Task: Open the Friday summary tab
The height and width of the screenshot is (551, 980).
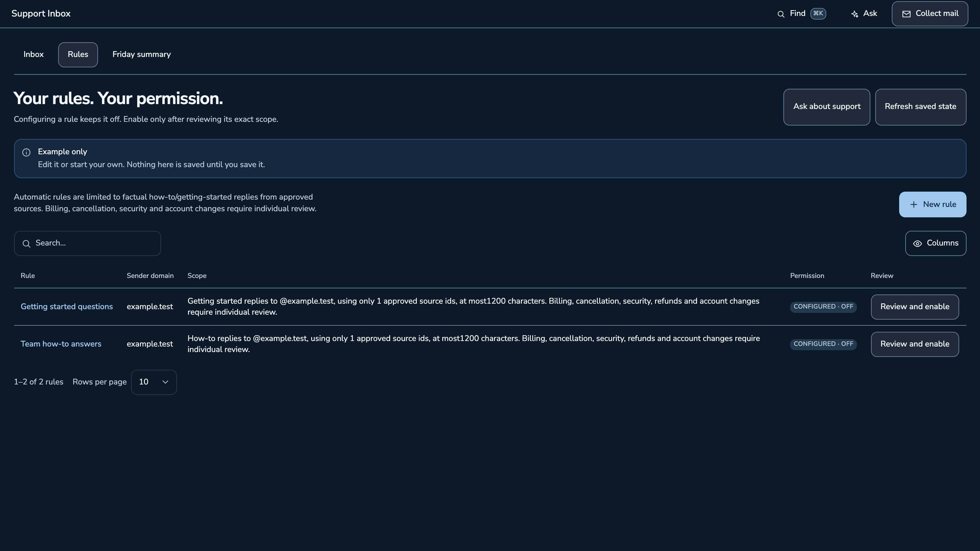Action: 141,54
